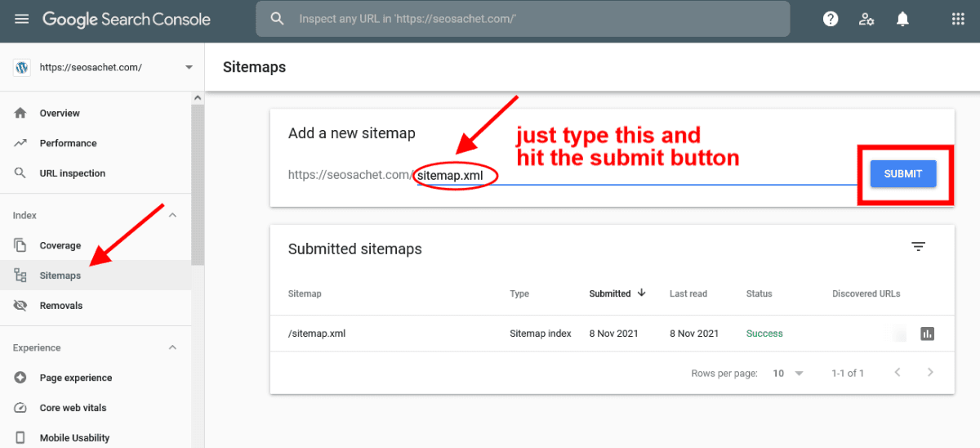Open users and settings icon
Image resolution: width=980 pixels, height=448 pixels.
coord(866,19)
